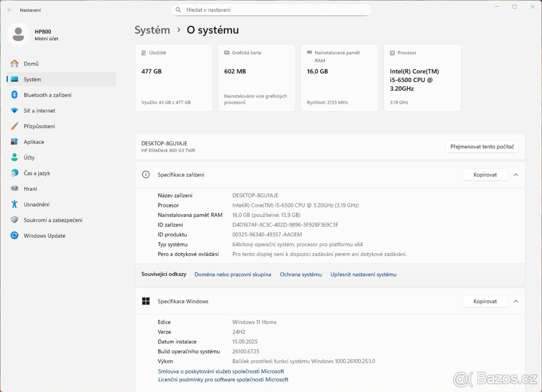Image resolution: width=542 pixels, height=392 pixels.
Task: Select Čas a jazyk menu item
Action: click(x=37, y=173)
